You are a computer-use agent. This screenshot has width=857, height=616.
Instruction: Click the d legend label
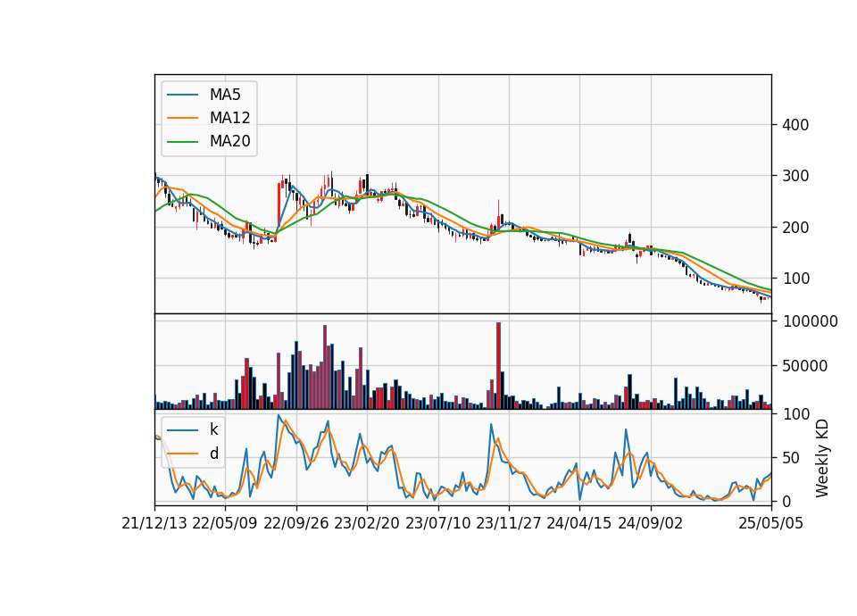[x=214, y=454]
